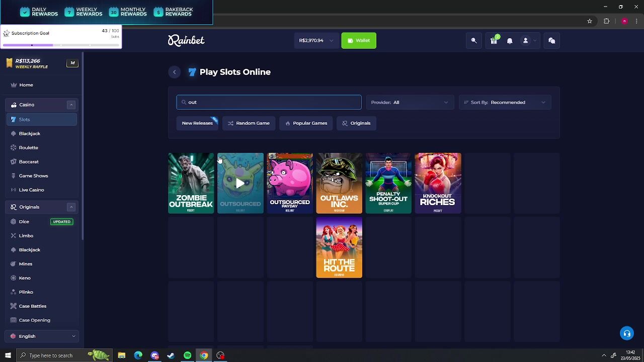Show Popular Games filter
The height and width of the screenshot is (362, 644).
tap(306, 123)
